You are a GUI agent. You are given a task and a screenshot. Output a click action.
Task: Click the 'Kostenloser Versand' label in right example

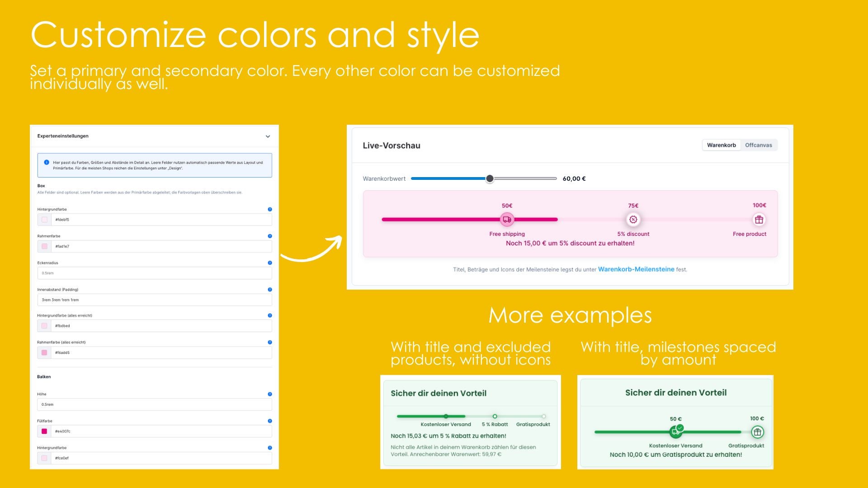click(675, 446)
